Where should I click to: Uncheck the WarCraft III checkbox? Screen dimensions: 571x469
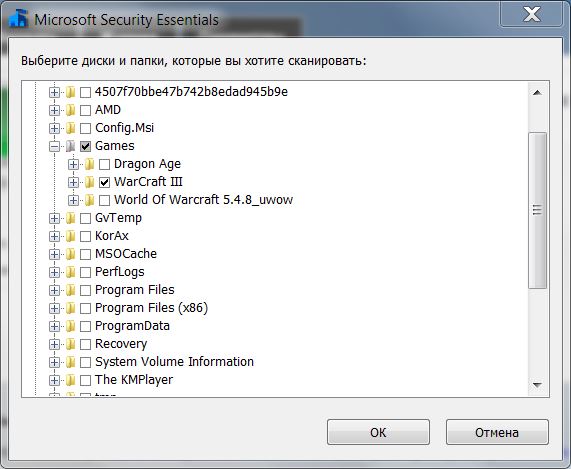click(105, 182)
